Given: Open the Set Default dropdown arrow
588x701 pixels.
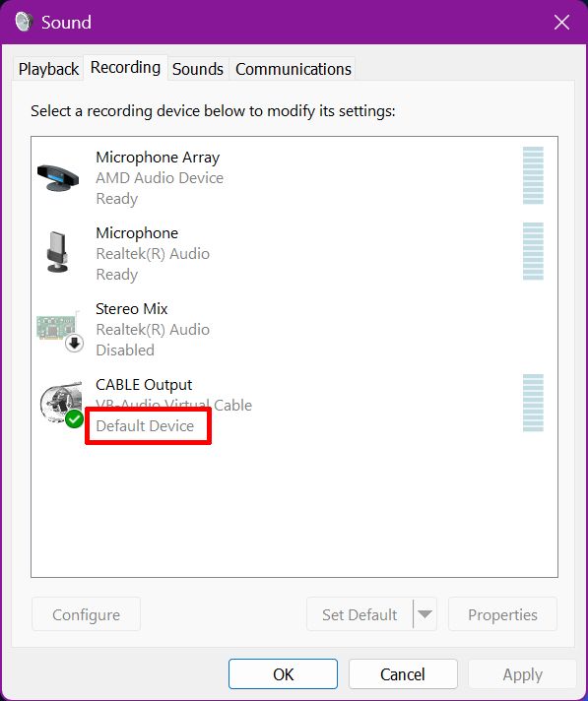Looking at the screenshot, I should pos(425,614).
